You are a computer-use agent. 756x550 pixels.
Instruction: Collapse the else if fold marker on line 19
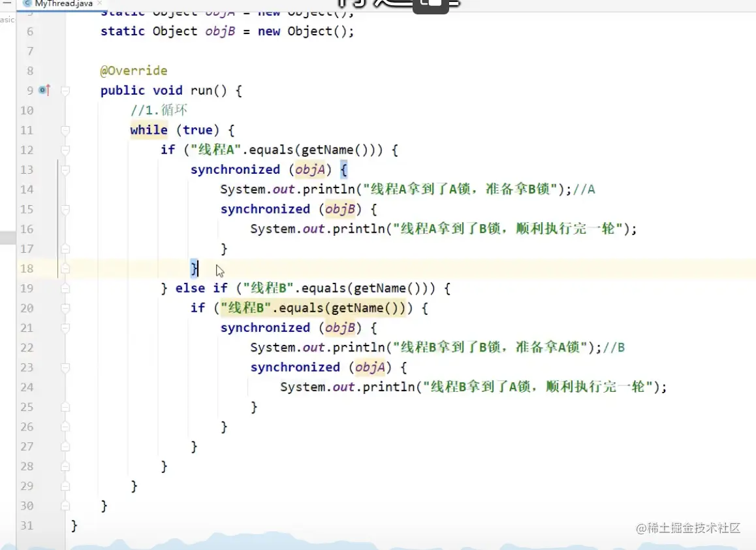coord(65,289)
